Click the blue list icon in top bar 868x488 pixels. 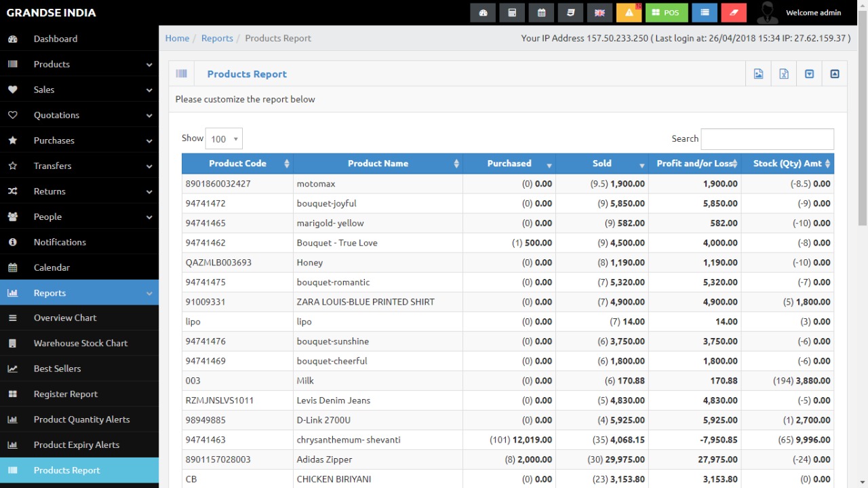tap(705, 13)
